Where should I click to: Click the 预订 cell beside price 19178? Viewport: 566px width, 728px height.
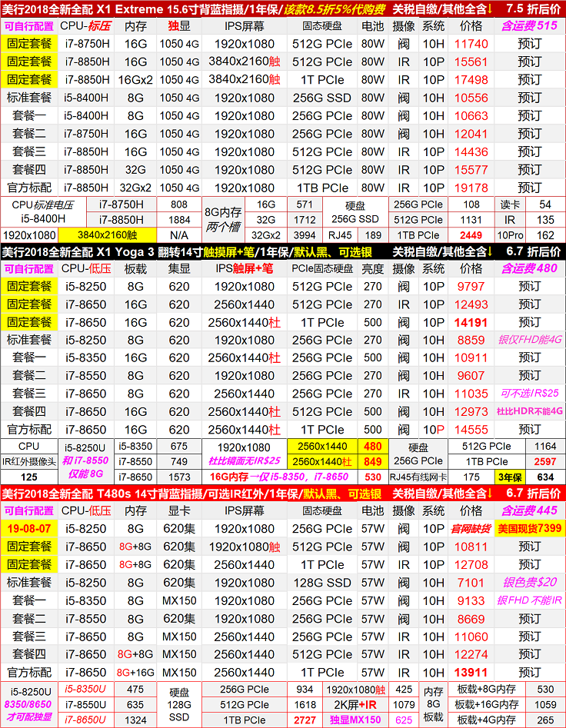[529, 188]
